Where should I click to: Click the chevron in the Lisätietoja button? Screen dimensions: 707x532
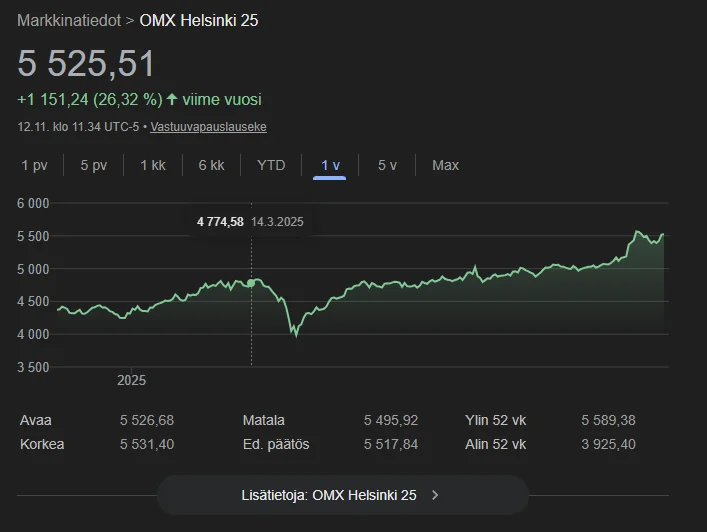(435, 494)
